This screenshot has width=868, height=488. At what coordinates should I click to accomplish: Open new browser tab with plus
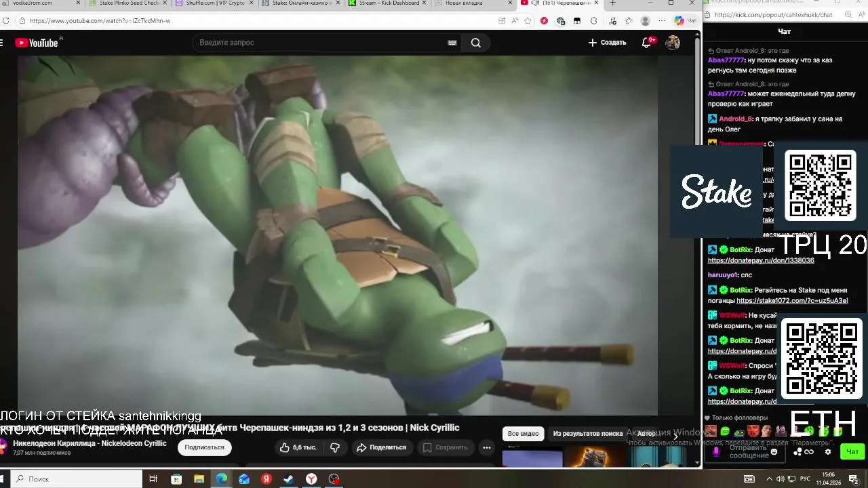[613, 3]
